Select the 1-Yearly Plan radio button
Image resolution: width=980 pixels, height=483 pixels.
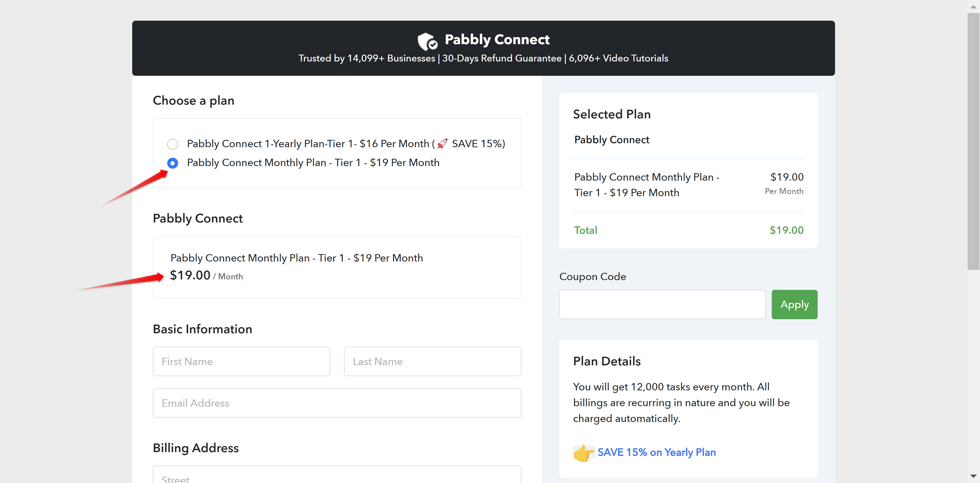click(x=172, y=144)
